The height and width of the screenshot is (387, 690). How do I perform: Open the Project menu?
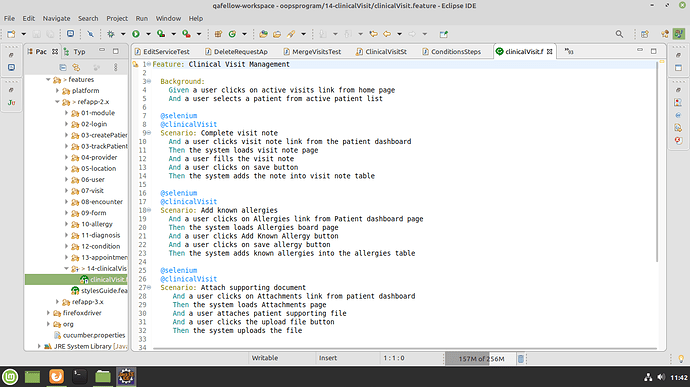(117, 18)
